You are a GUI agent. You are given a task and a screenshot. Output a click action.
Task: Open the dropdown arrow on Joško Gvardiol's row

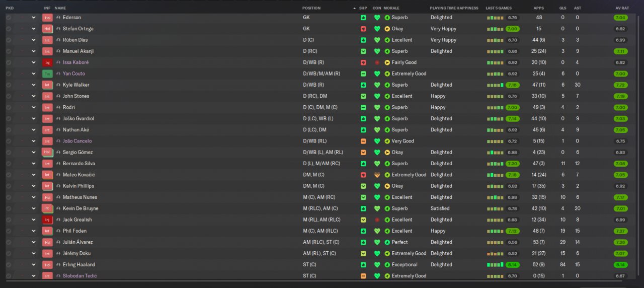coord(34,119)
